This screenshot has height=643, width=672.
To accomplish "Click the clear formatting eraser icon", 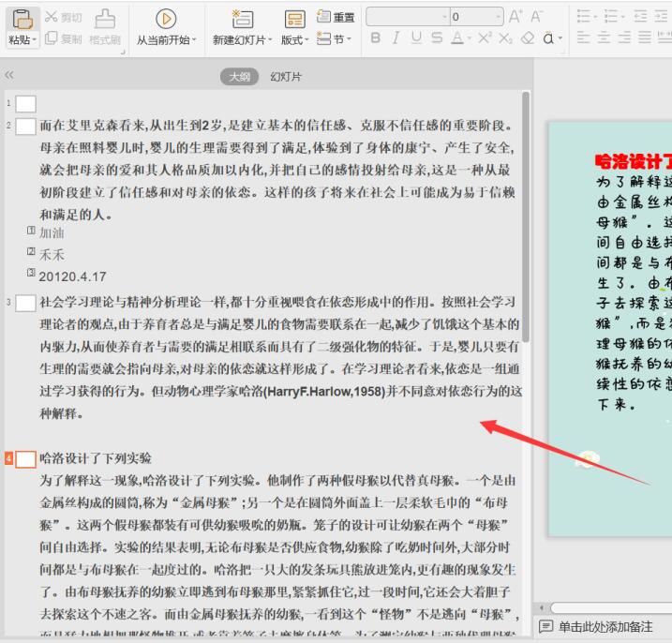I will [x=528, y=38].
